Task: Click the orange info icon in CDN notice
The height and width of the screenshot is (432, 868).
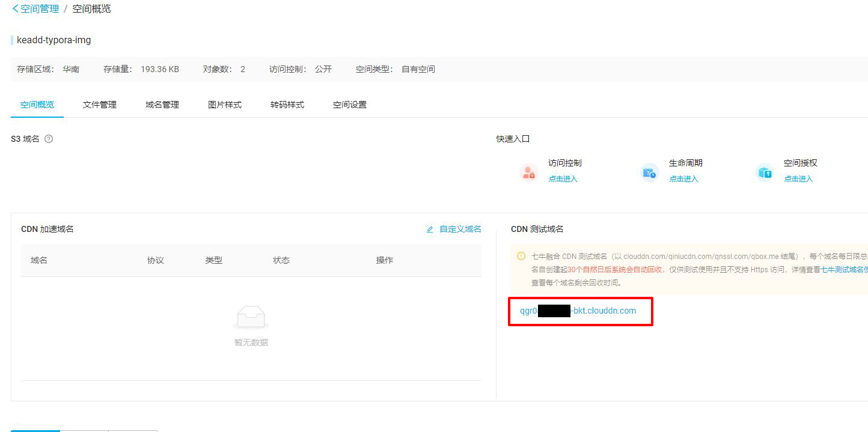Action: pyautogui.click(x=521, y=256)
